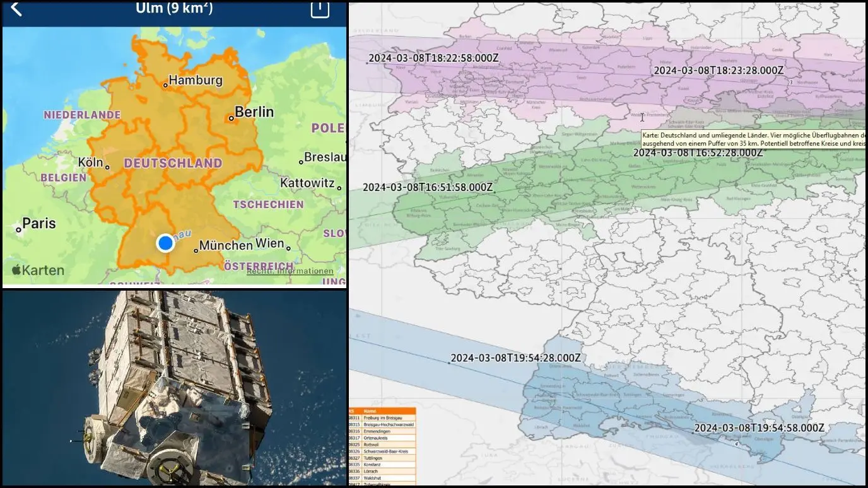
Task: Select the Hamburg city marker
Action: coord(166,84)
